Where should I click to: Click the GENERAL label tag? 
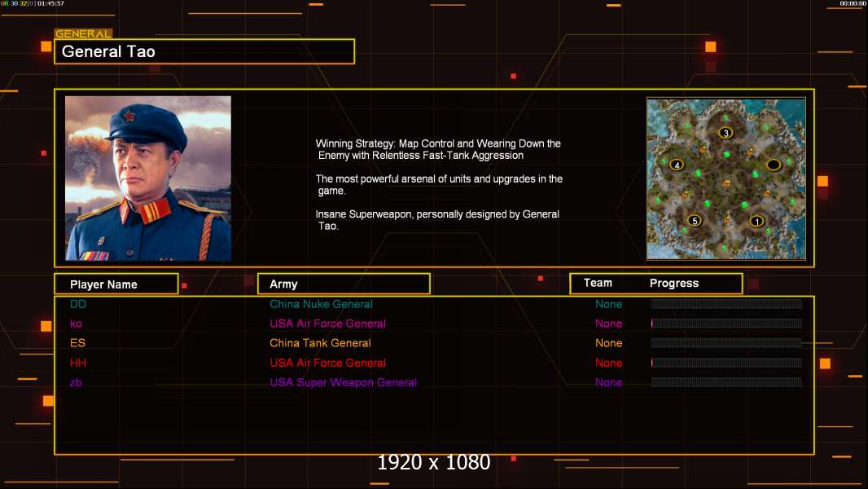coord(83,33)
